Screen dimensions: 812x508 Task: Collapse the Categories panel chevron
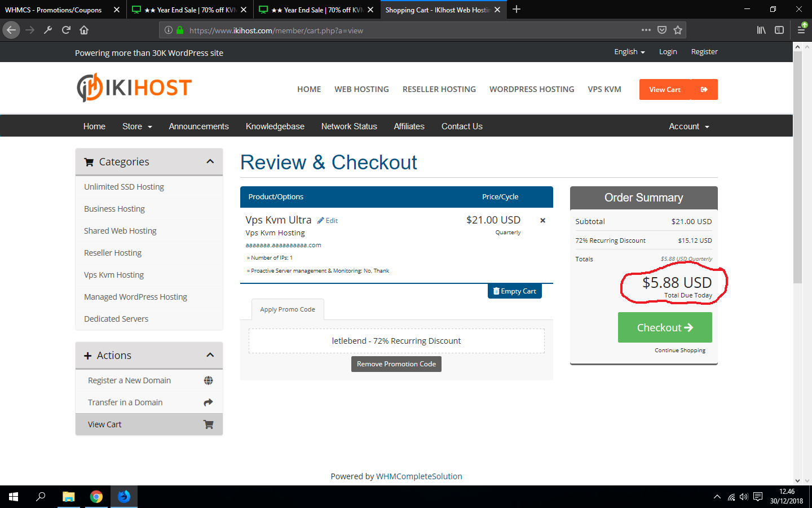(210, 161)
